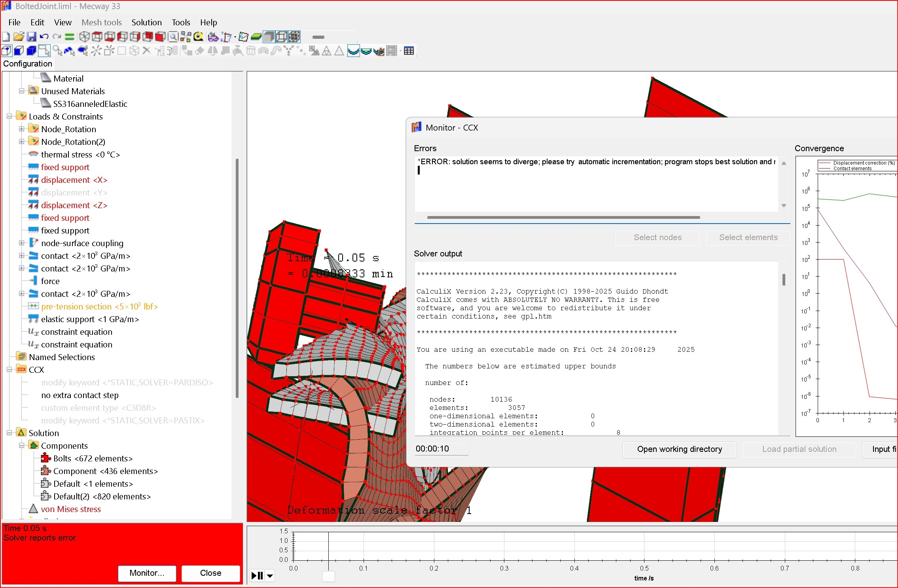
Task: Open the Solution menu
Action: 146,22
